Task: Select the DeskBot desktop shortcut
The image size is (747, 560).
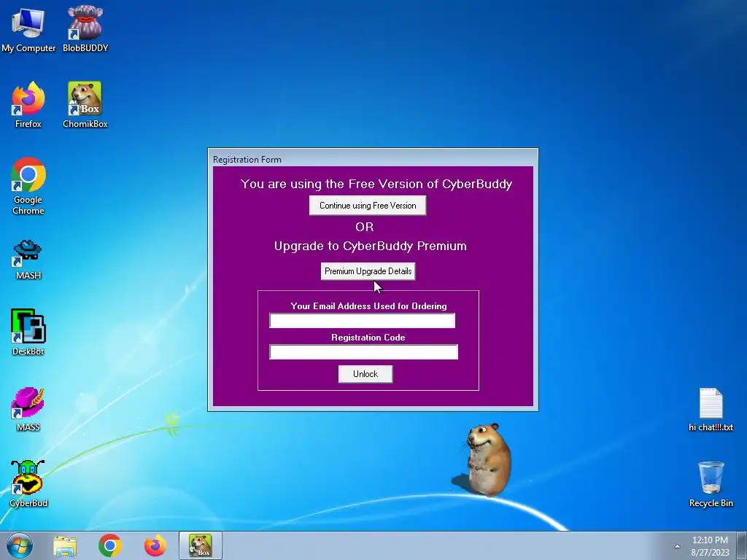Action: (x=28, y=332)
